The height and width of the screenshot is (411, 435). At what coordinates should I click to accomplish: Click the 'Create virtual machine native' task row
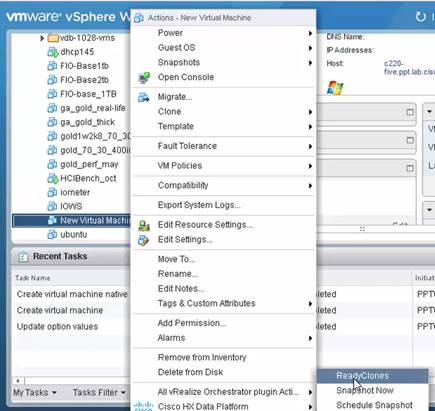click(x=72, y=294)
